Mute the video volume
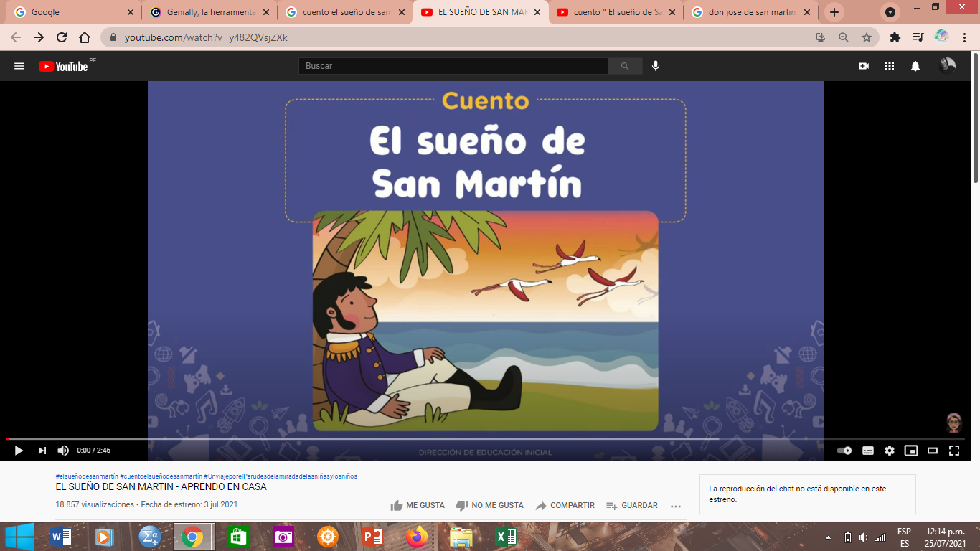980x551 pixels. pyautogui.click(x=63, y=451)
